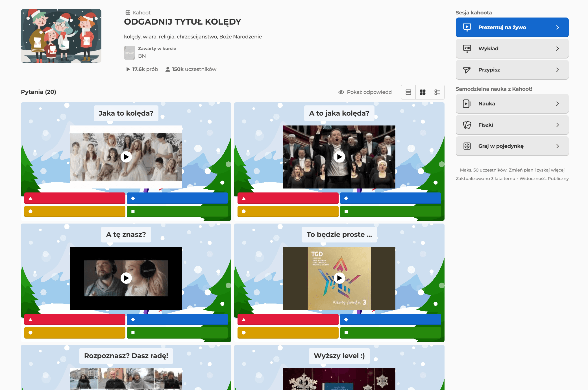Open 'Zmień plan i zyskaj więcej' link

point(537,170)
